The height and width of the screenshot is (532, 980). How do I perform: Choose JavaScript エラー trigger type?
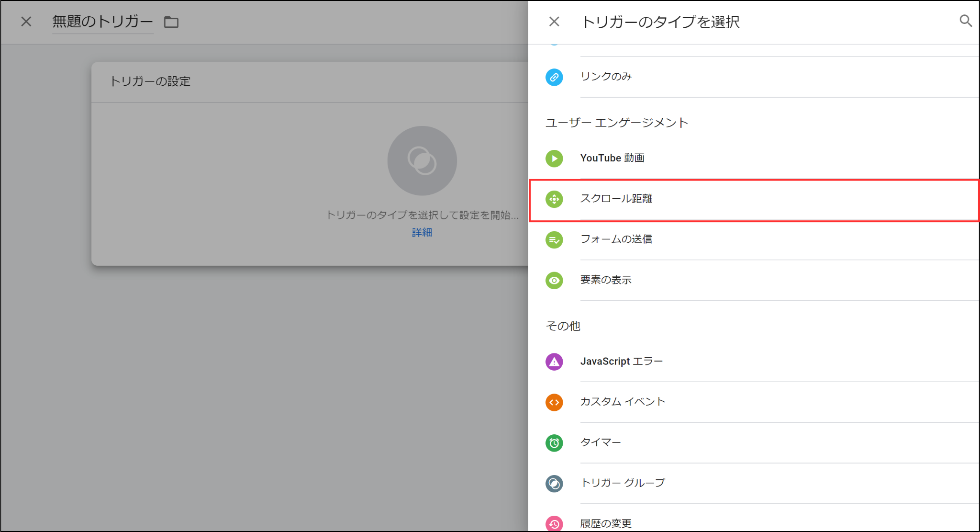(x=754, y=362)
